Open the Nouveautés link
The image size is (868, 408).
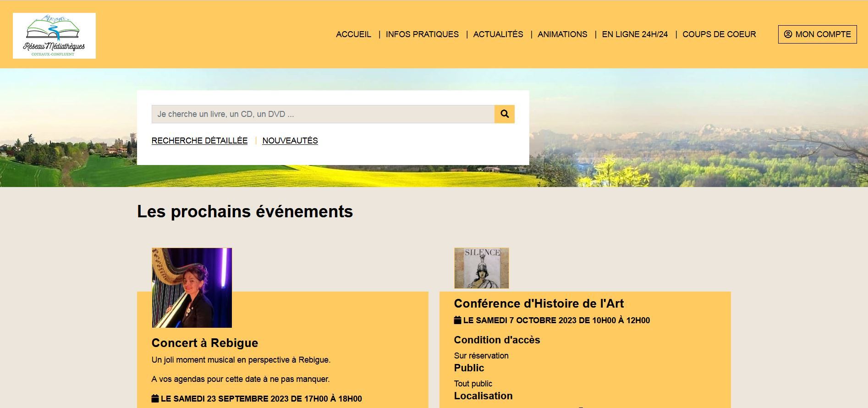290,141
